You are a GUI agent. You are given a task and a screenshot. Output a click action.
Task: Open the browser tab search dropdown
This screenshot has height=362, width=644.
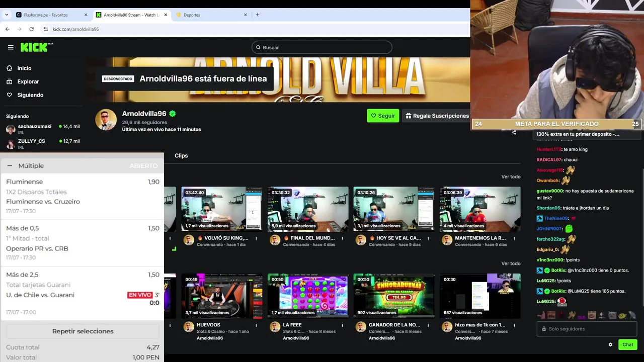[x=7, y=15]
